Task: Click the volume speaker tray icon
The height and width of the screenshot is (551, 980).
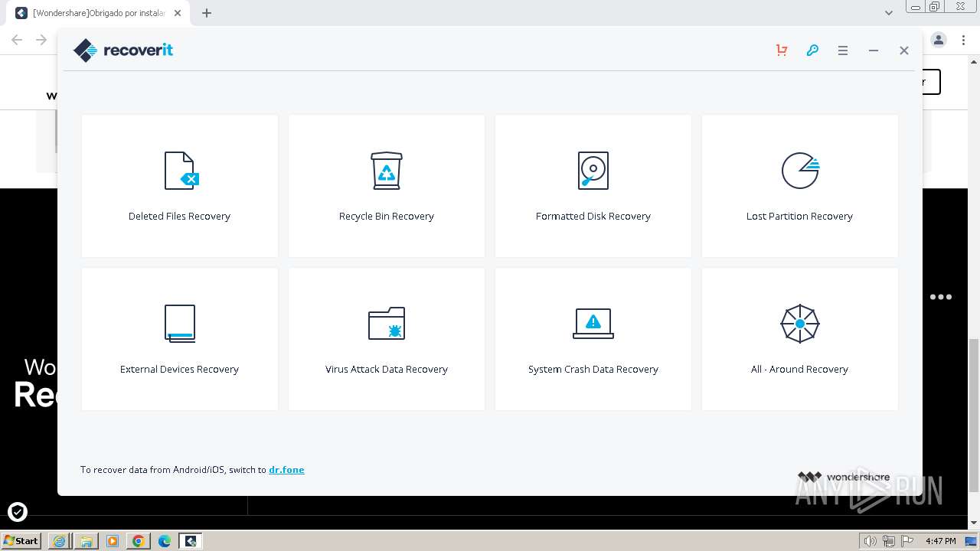Action: pos(870,541)
